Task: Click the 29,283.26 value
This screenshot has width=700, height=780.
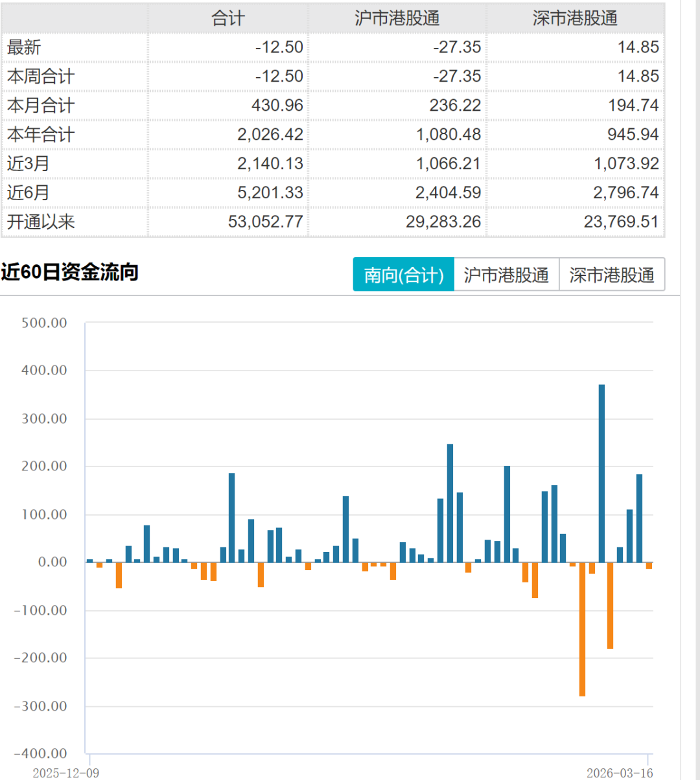Action: tap(443, 222)
